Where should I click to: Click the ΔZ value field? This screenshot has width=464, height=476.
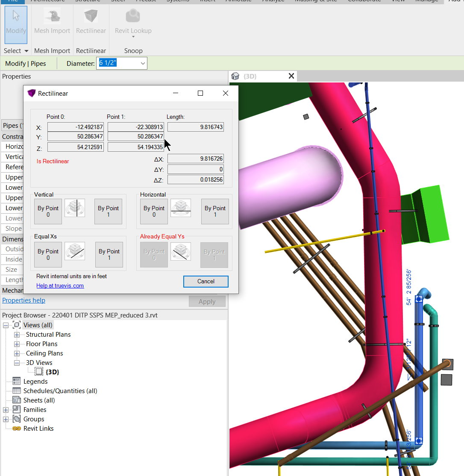(x=195, y=180)
